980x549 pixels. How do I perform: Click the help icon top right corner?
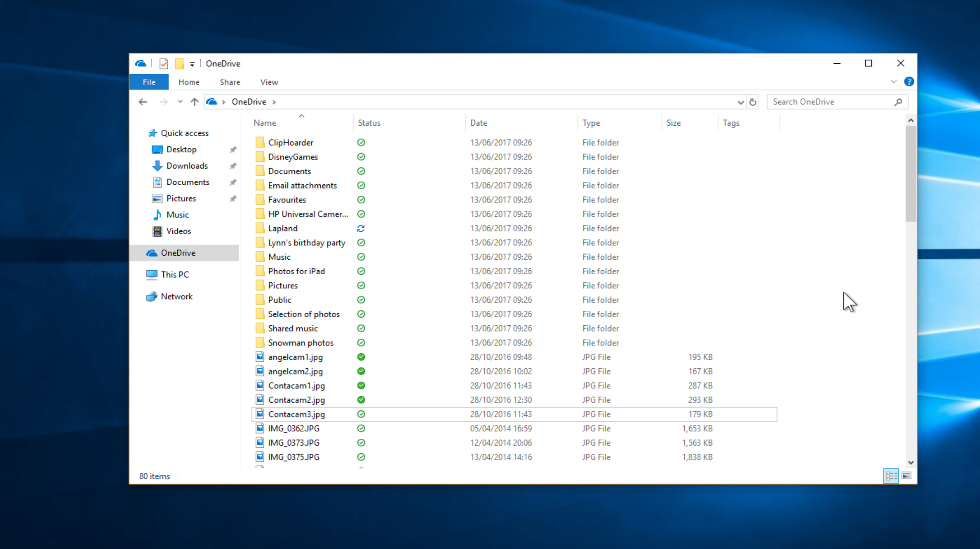point(909,81)
